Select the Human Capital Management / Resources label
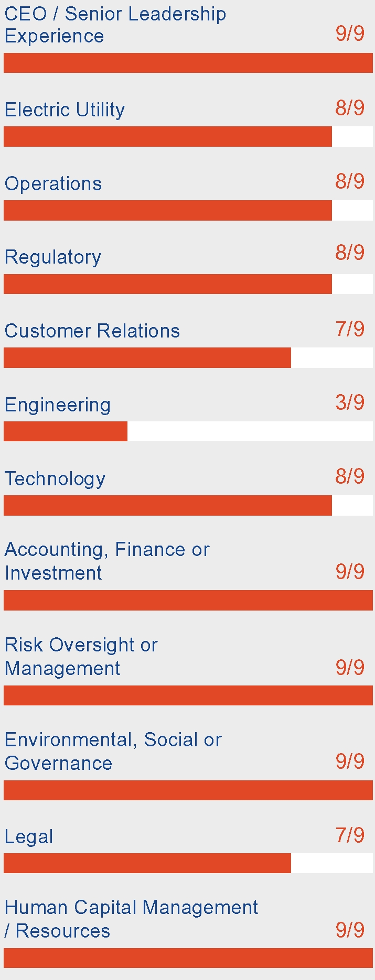375x980 pixels. click(131, 919)
